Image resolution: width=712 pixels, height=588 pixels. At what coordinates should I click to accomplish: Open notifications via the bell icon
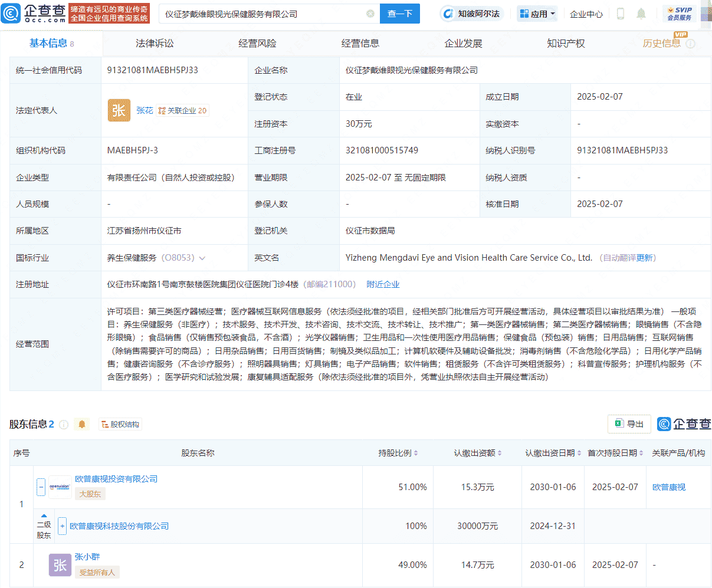(x=640, y=12)
